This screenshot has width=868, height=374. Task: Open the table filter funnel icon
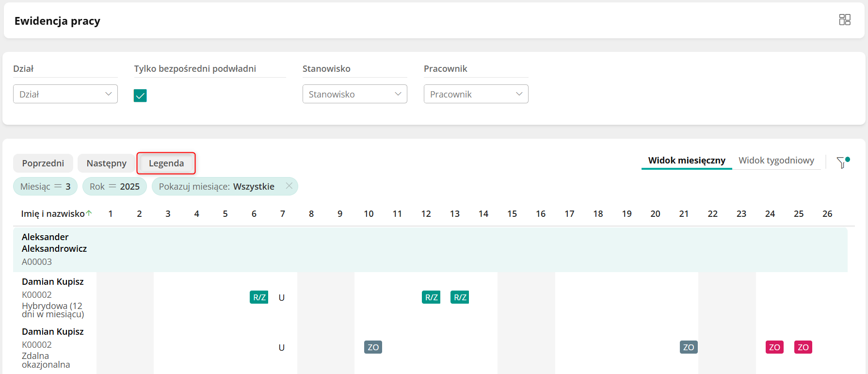[842, 163]
